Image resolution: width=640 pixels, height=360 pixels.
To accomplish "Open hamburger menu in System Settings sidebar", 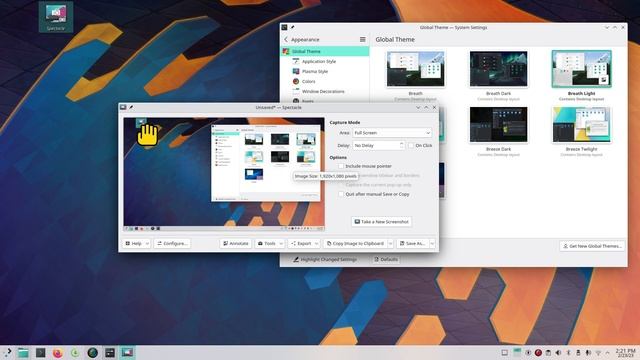I will tap(362, 40).
